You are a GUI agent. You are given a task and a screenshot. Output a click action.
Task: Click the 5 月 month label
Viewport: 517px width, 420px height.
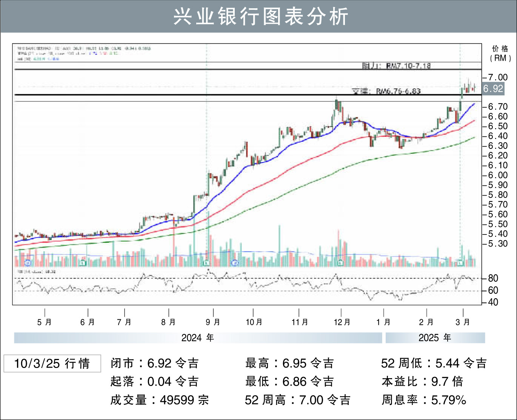pyautogui.click(x=45, y=322)
